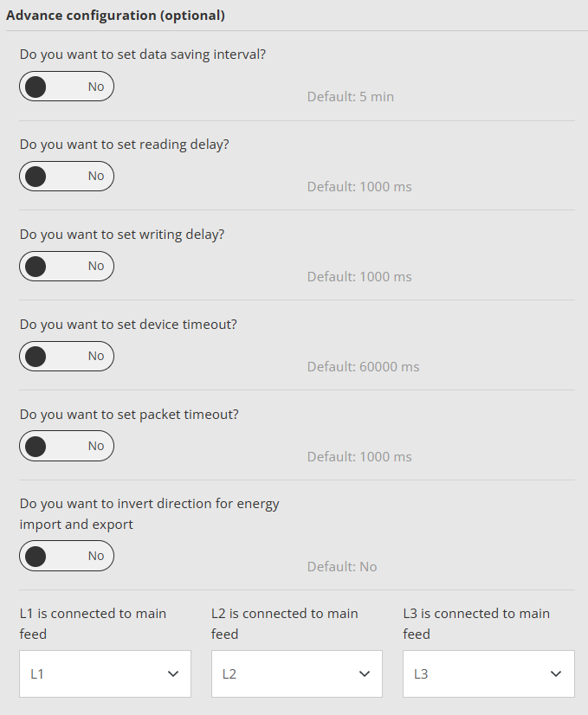588x715 pixels.
Task: Click the Advance configuration (optional) heading
Action: coord(115,16)
